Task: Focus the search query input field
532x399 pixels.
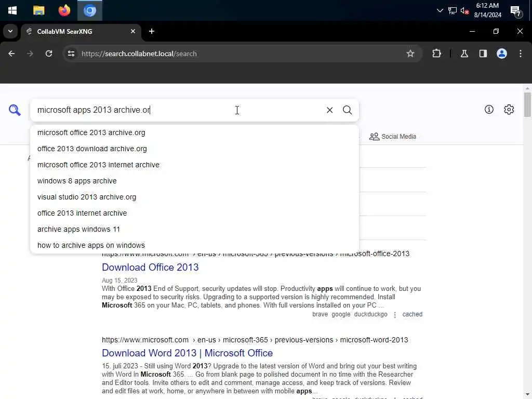Action: (x=177, y=110)
